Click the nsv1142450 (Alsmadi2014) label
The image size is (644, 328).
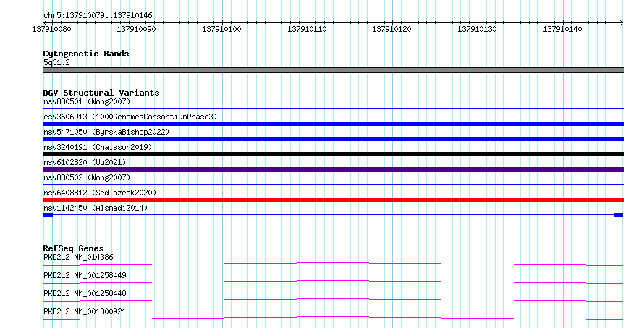(96, 208)
